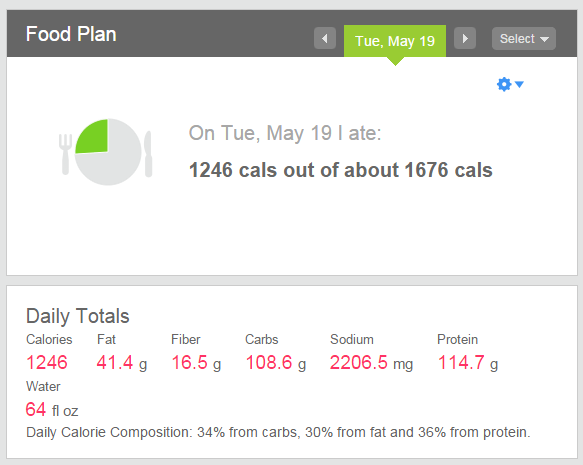Go to previous day arrow

325,38
